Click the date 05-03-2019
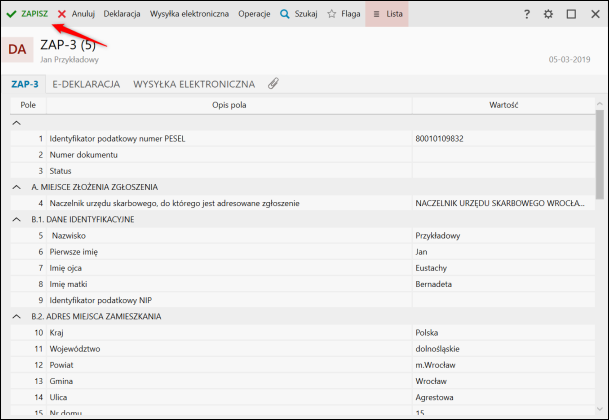 tap(569, 59)
